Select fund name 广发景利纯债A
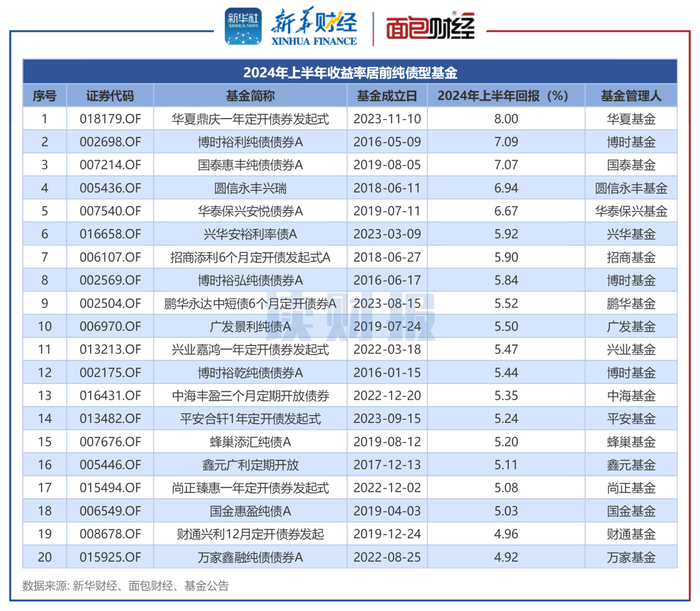The image size is (700, 611). click(250, 327)
